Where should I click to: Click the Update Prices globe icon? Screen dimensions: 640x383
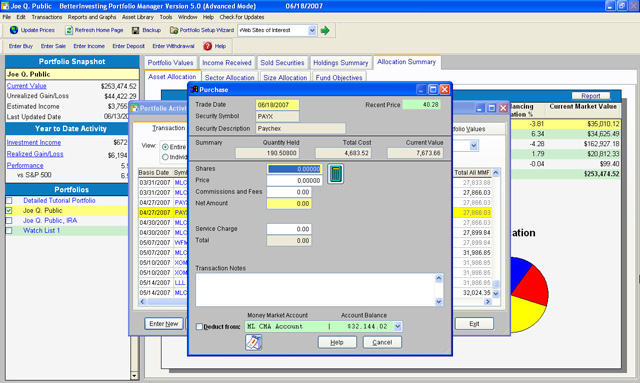pos(14,30)
